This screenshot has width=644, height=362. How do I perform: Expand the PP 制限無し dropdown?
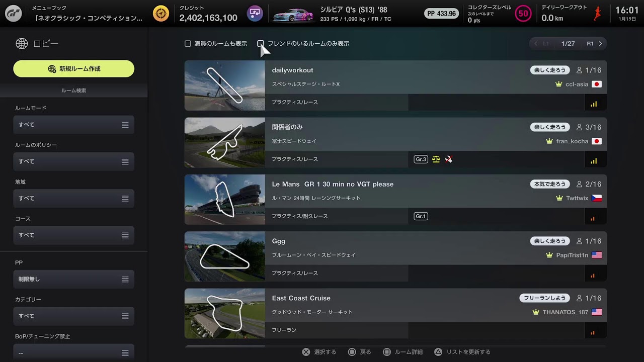(74, 279)
